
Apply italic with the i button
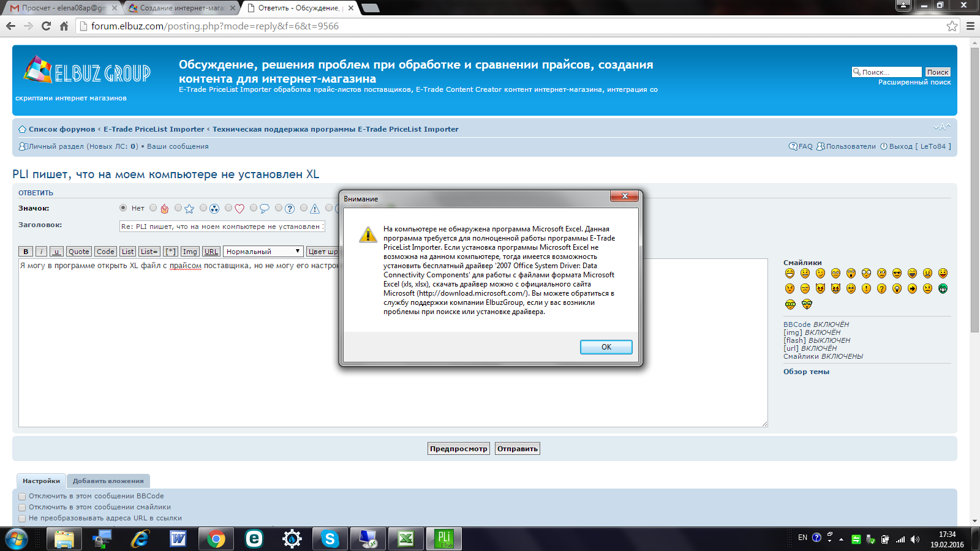click(41, 252)
